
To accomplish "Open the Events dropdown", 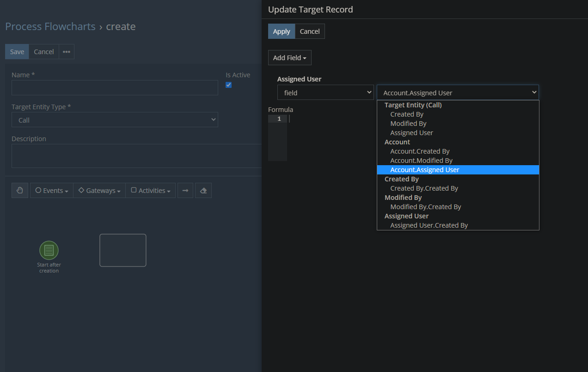I will (52, 191).
